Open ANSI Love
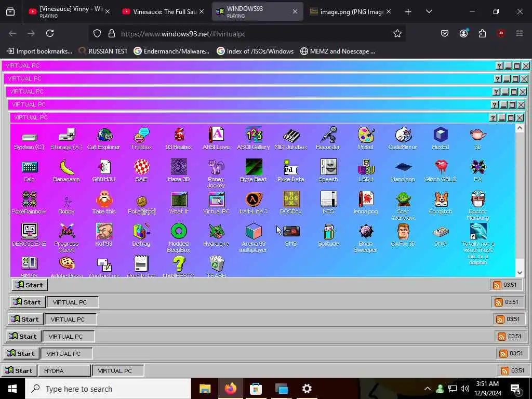 [216, 139]
